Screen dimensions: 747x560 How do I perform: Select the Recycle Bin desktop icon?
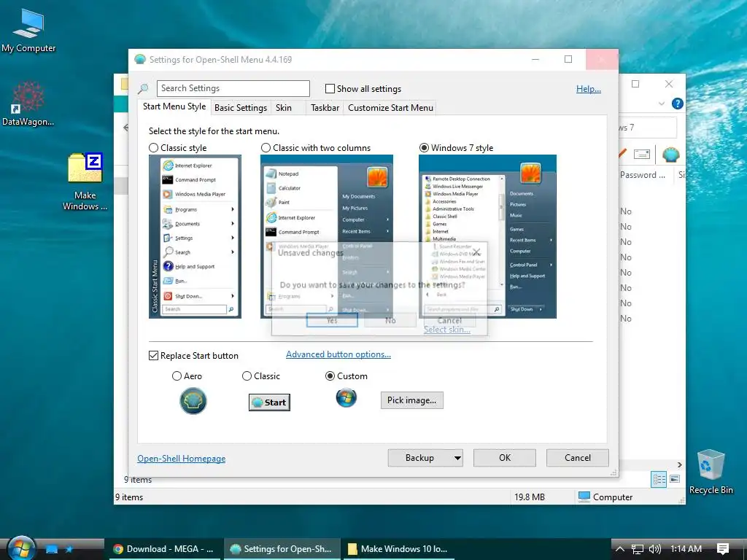(711, 472)
